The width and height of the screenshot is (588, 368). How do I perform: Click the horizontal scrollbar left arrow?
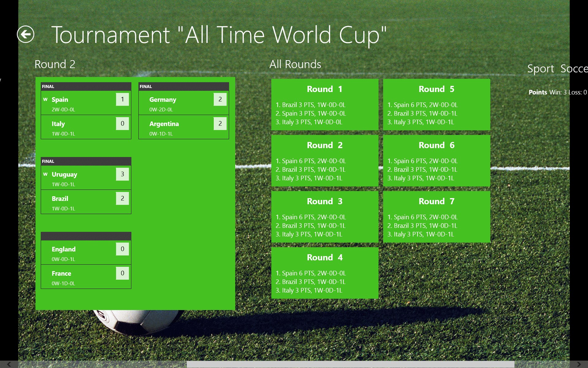point(9,364)
